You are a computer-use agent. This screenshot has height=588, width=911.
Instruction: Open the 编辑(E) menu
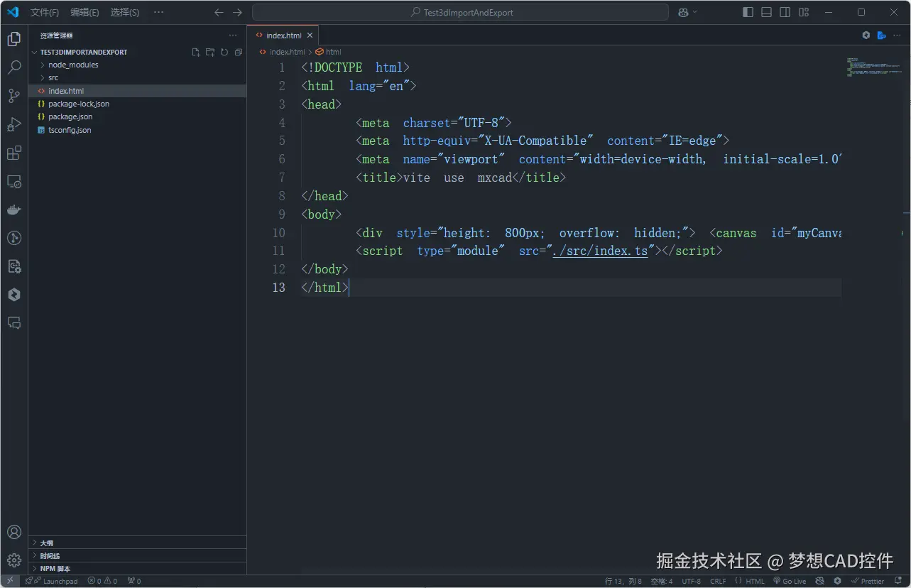click(x=85, y=12)
